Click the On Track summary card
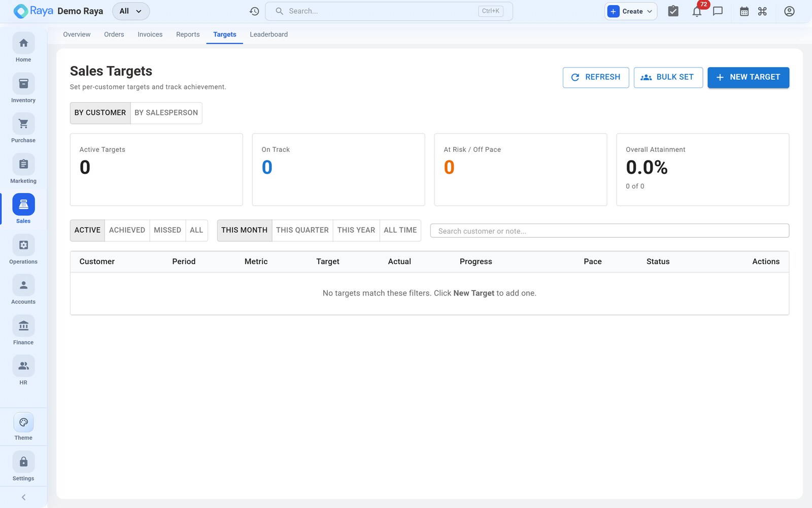Viewport: 812px width, 508px height. (x=339, y=170)
